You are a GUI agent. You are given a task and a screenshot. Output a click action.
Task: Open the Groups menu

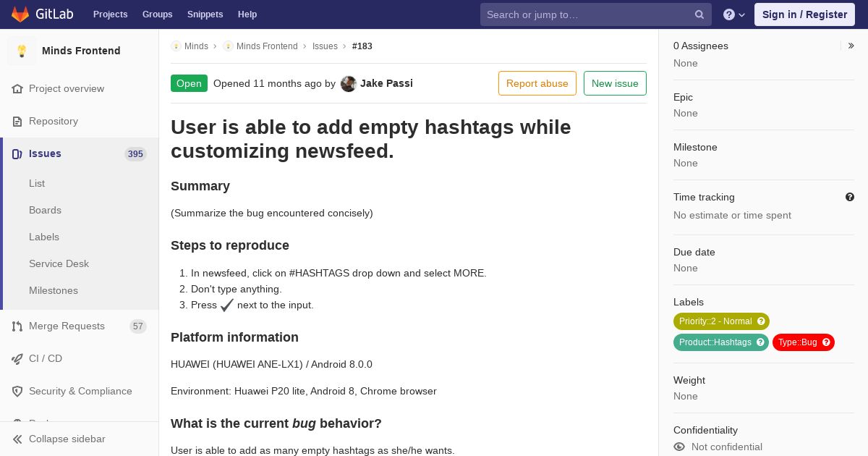[x=158, y=14]
